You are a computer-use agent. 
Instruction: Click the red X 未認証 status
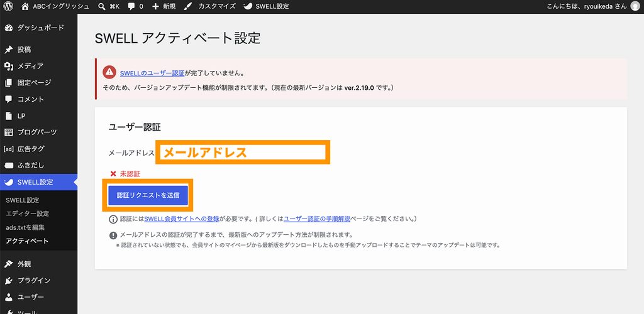125,174
